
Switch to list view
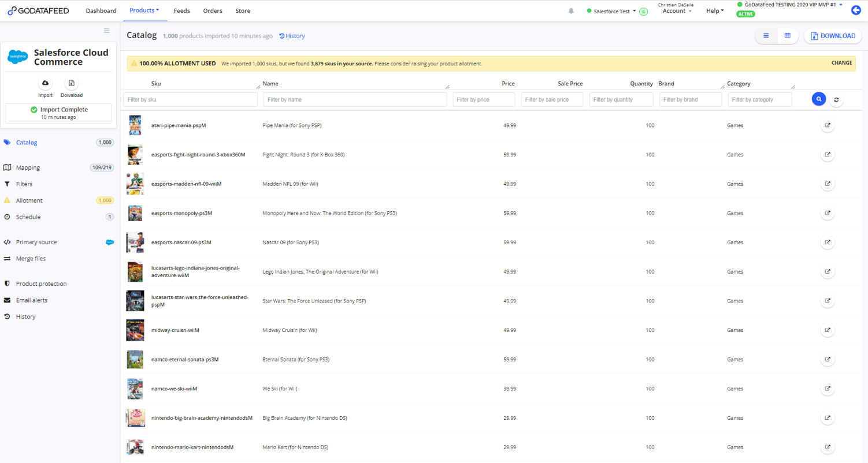click(x=766, y=36)
